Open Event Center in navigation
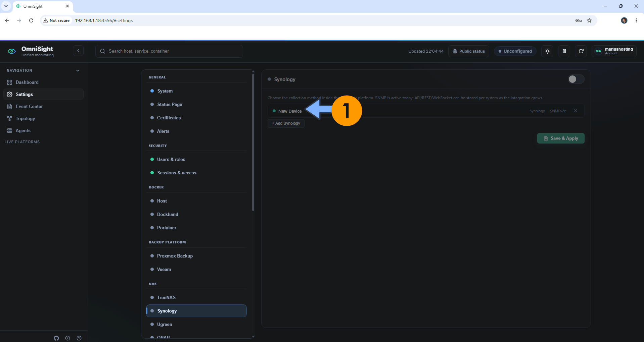644x342 pixels. (x=43, y=106)
